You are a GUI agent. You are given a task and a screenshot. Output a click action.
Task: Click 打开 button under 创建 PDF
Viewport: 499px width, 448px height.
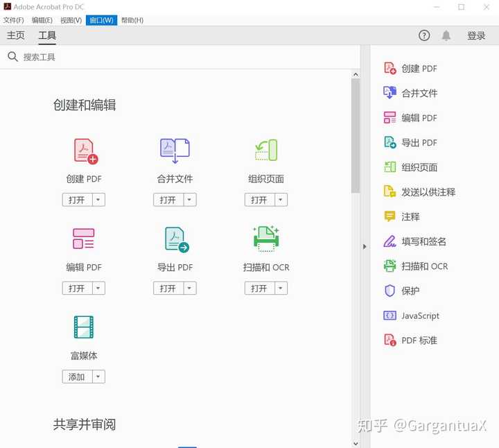point(78,200)
